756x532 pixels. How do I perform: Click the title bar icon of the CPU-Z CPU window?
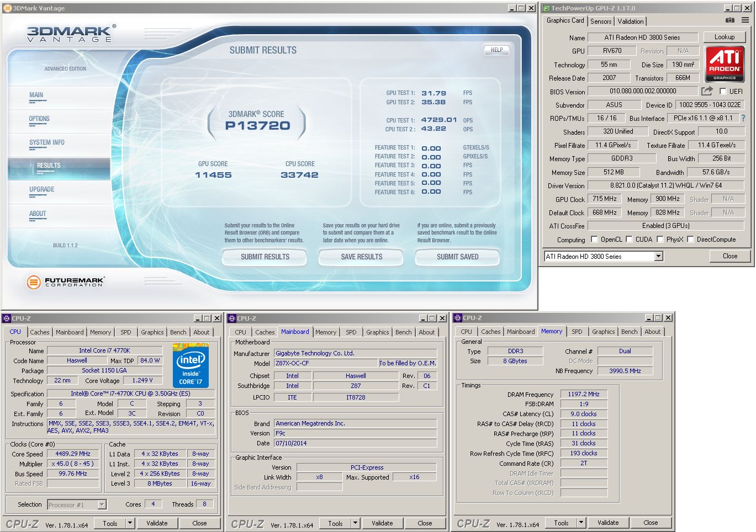7,318
